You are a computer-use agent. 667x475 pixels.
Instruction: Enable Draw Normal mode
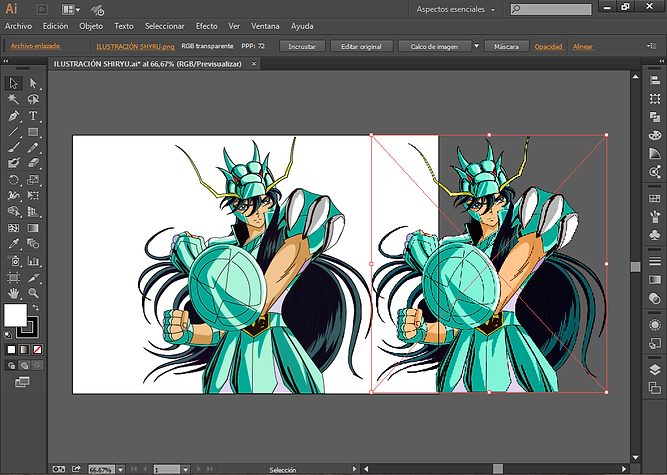click(x=11, y=365)
